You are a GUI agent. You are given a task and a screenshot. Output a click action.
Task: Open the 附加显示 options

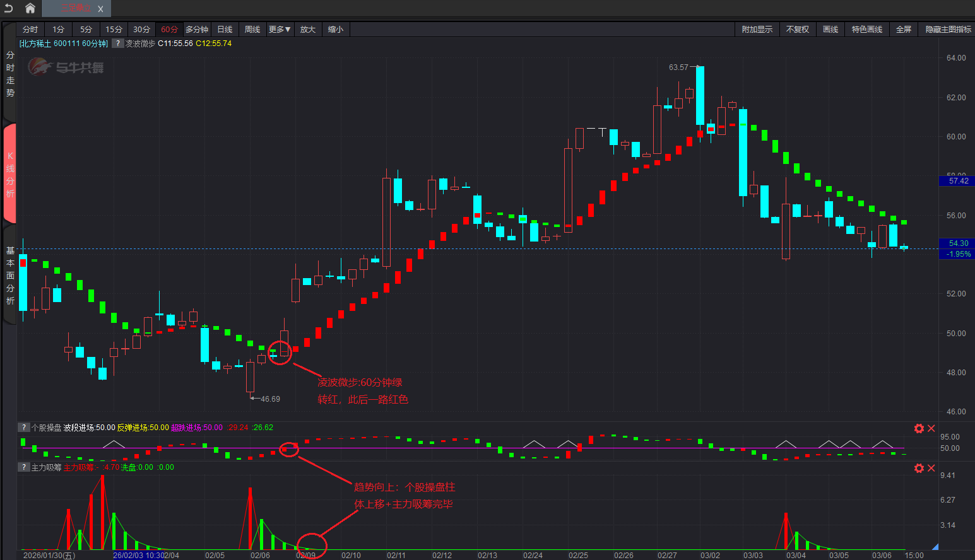[757, 30]
